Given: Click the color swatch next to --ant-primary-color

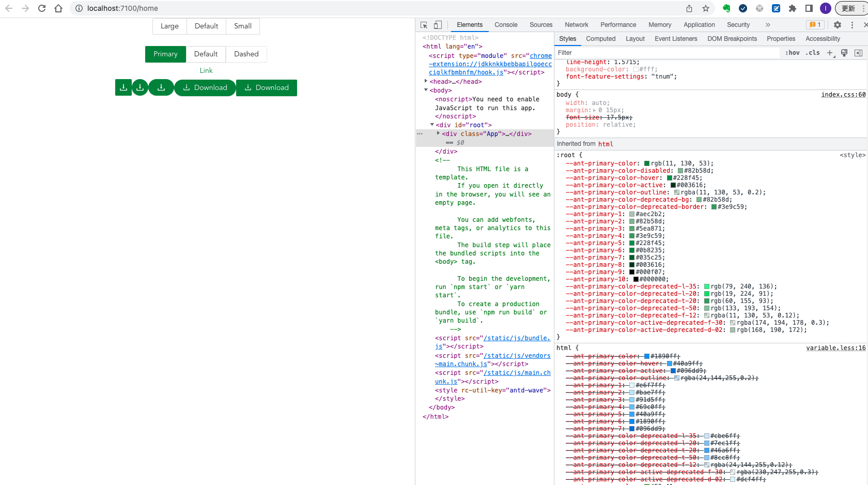Looking at the screenshot, I should click(x=645, y=163).
